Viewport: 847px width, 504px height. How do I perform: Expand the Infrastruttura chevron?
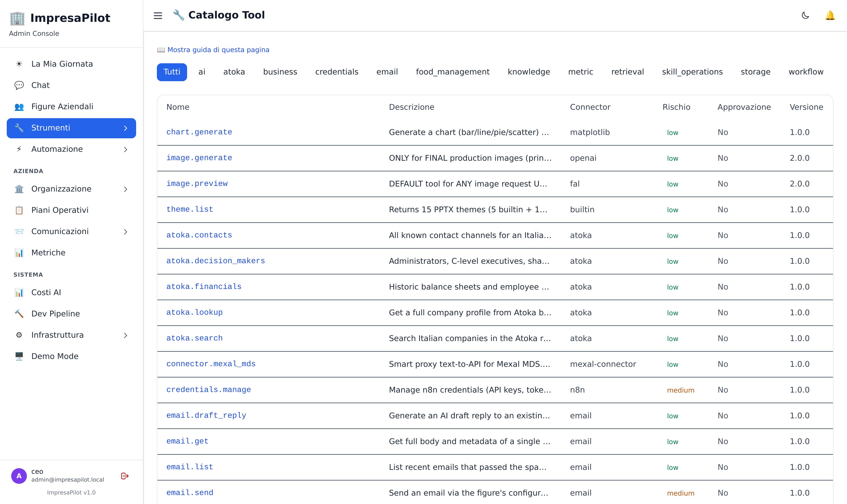pos(125,335)
